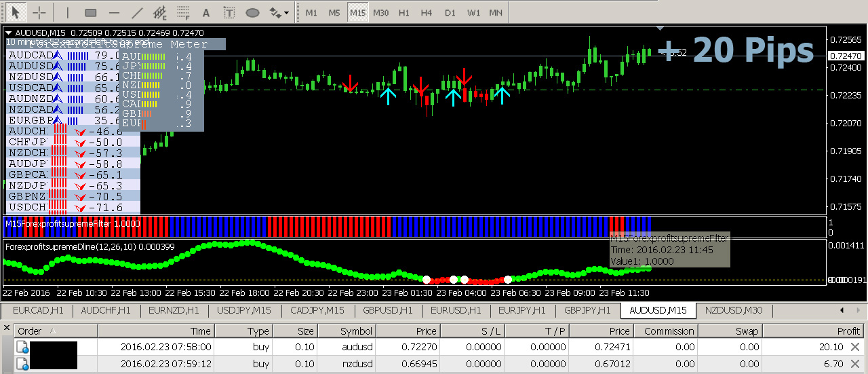Viewport: 868px width, 374px height.
Task: Activate the crosshair tool
Action: point(39,12)
